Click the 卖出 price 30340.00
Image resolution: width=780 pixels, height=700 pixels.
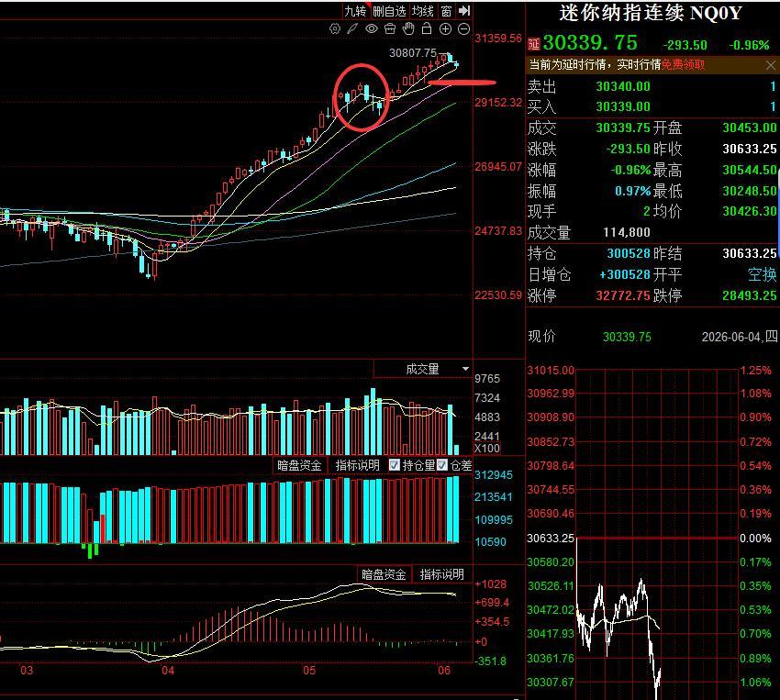tap(623, 86)
